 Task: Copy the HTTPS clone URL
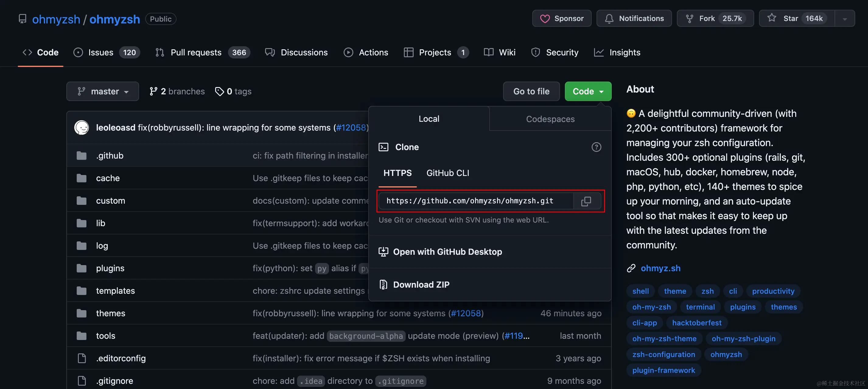pyautogui.click(x=586, y=201)
